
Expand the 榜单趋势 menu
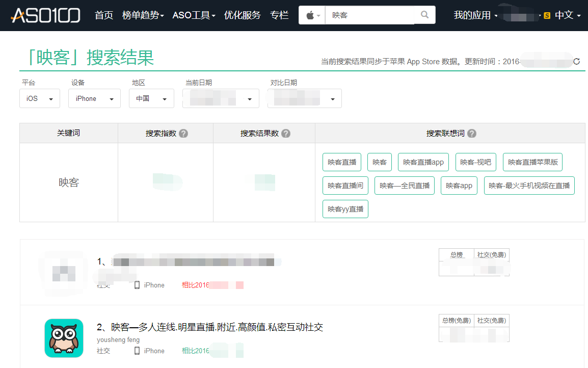coord(143,15)
